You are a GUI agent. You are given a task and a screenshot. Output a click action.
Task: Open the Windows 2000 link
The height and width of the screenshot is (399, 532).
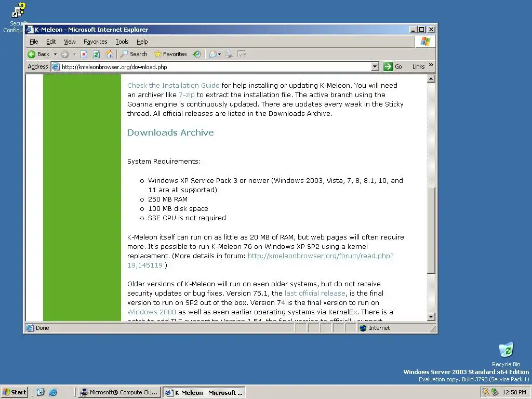[x=152, y=312]
